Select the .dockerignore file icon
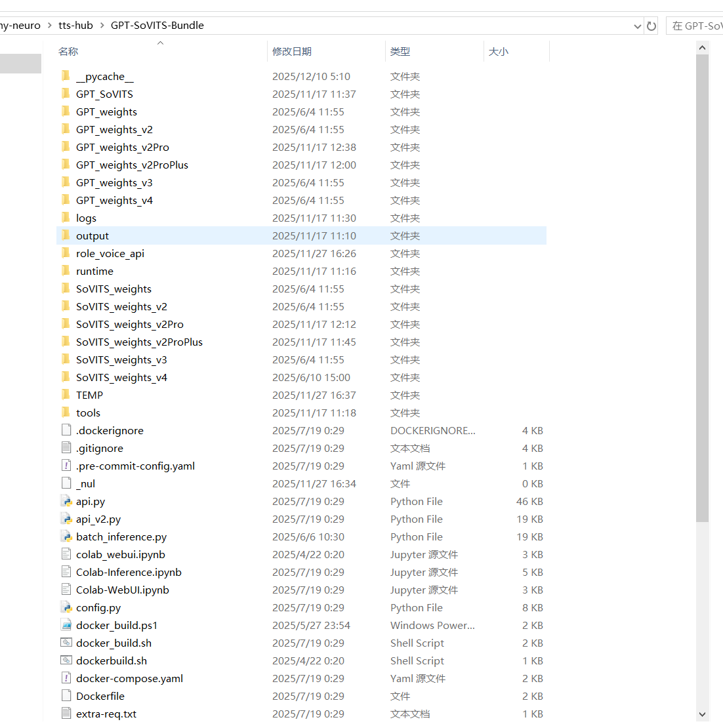 pos(66,431)
